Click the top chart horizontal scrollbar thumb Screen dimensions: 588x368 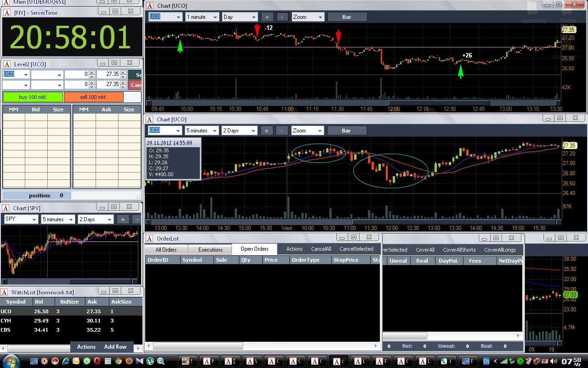click(x=439, y=103)
